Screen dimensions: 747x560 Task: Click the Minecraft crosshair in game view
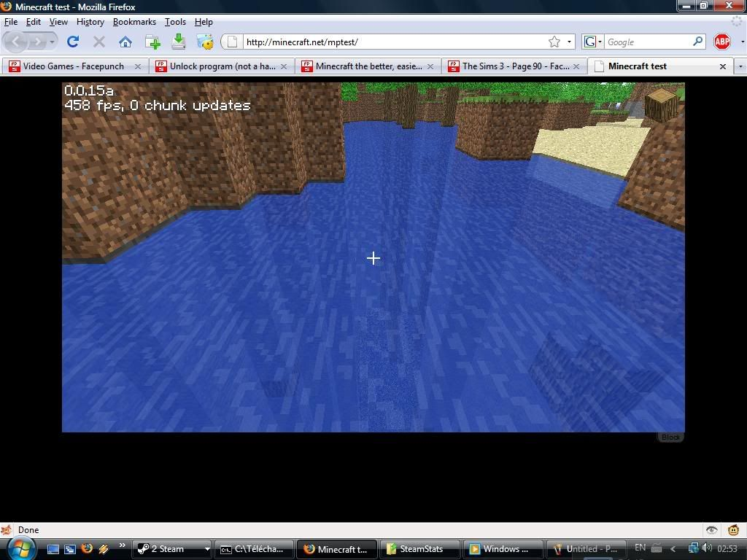(373, 259)
